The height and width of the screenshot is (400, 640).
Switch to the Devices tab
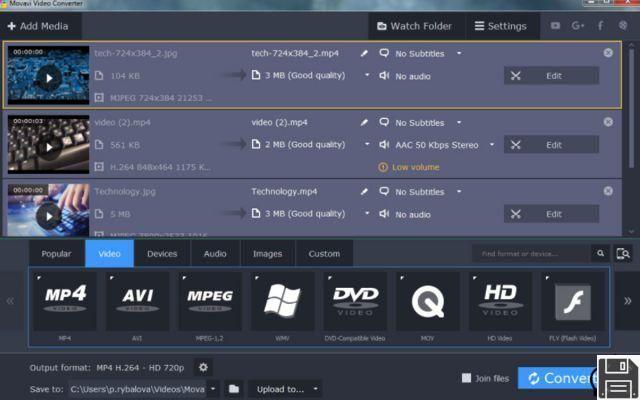click(x=162, y=253)
